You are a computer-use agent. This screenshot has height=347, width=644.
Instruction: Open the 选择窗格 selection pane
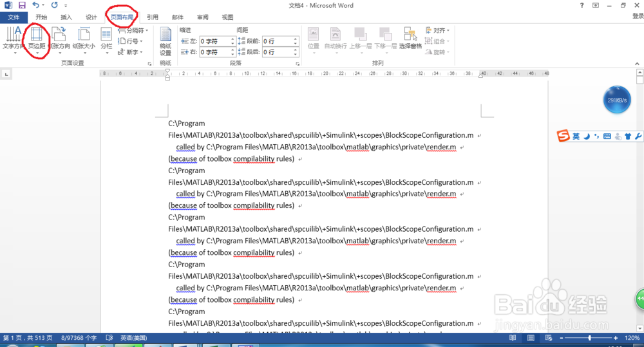[410, 38]
